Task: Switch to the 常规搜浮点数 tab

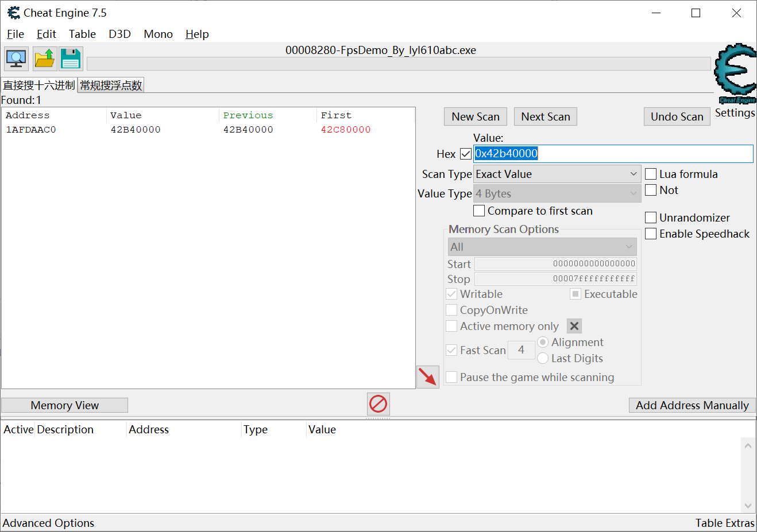Action: click(x=111, y=85)
